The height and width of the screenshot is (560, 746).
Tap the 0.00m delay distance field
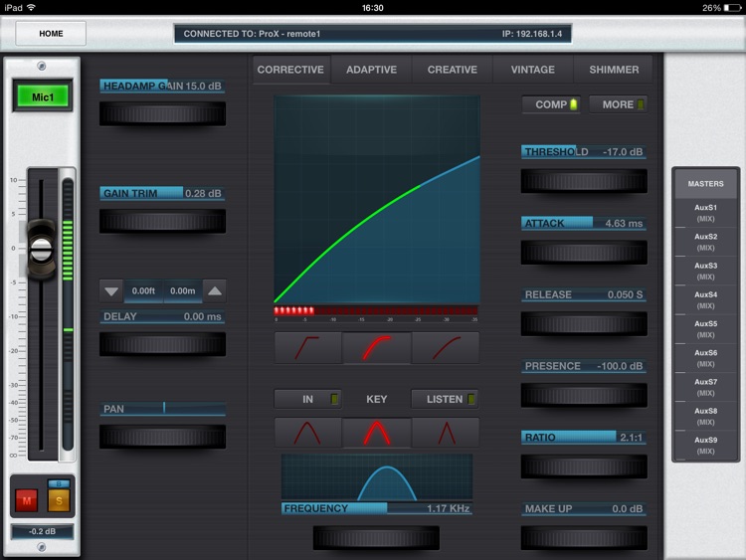[x=183, y=291]
